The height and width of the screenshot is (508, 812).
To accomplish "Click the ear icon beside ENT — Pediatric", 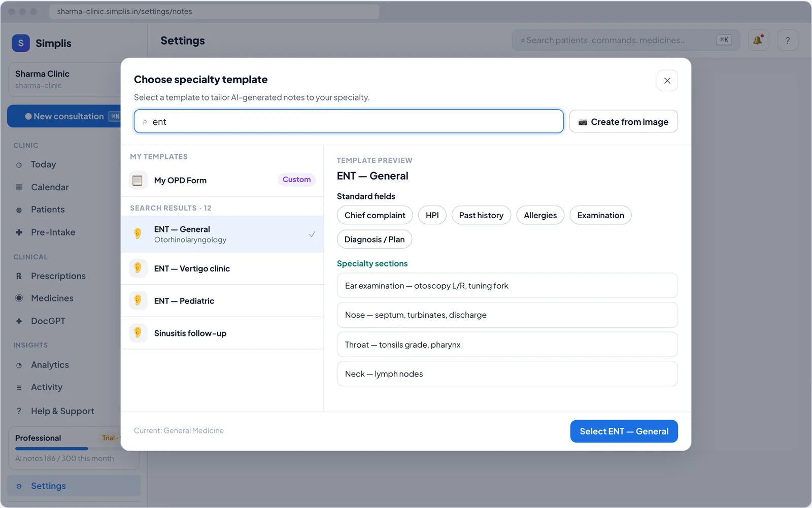I will (x=138, y=300).
